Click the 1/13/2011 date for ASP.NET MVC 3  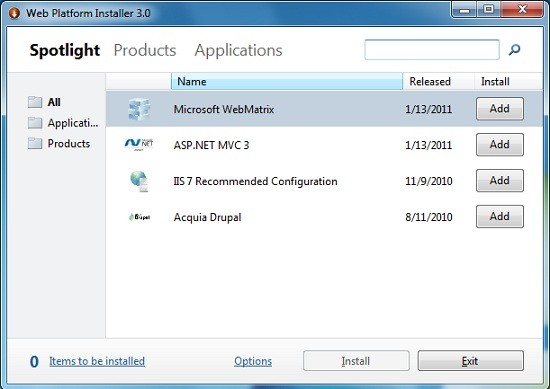coord(429,145)
